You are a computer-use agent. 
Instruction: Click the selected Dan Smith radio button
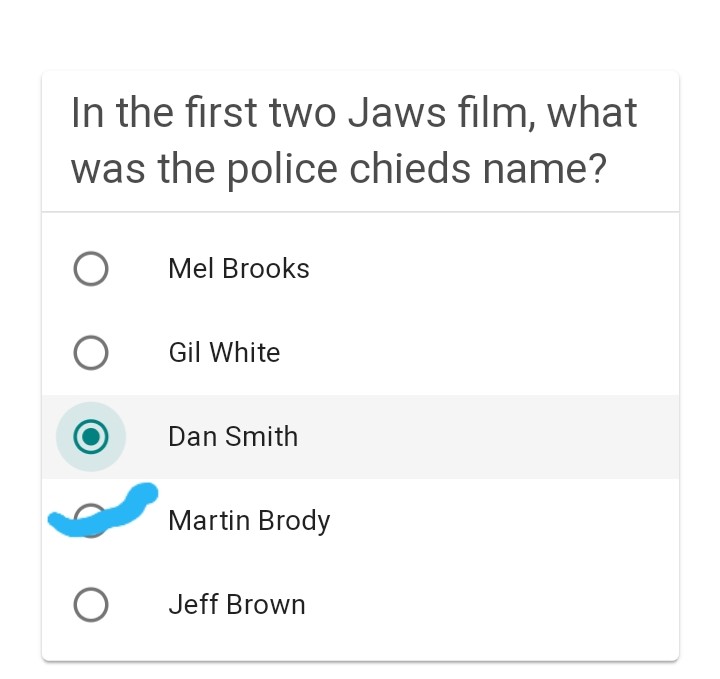[91, 437]
